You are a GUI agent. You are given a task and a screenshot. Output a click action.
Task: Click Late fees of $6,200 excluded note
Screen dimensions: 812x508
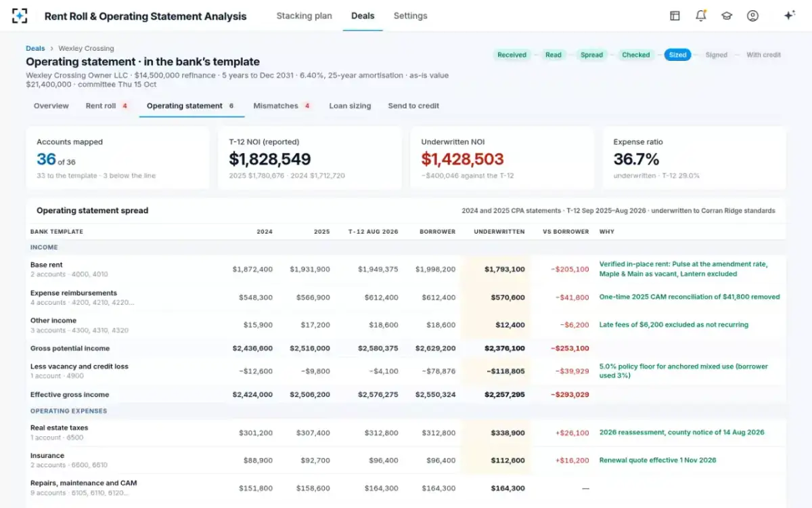coord(674,325)
